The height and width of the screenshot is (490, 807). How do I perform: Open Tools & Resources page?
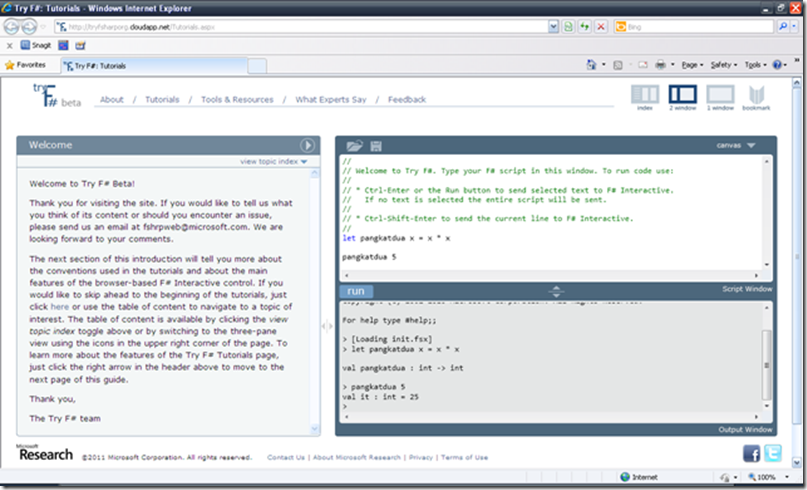point(237,99)
